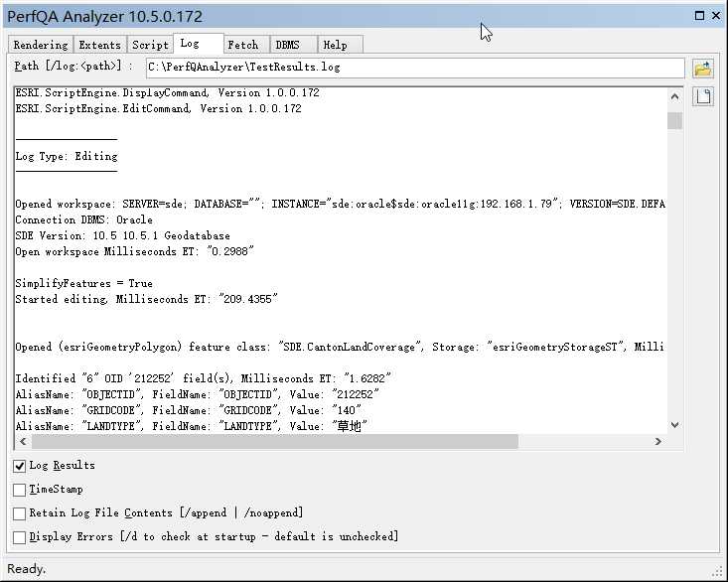The height and width of the screenshot is (582, 728).
Task: Click the 'SDE Version: 10.5 10.5.1 Geodatabase' line
Action: click(122, 235)
